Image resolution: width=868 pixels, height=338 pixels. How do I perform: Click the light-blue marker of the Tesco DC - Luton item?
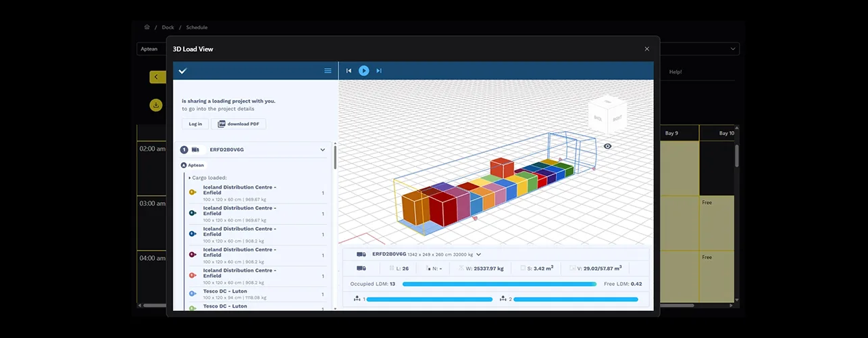(x=193, y=294)
